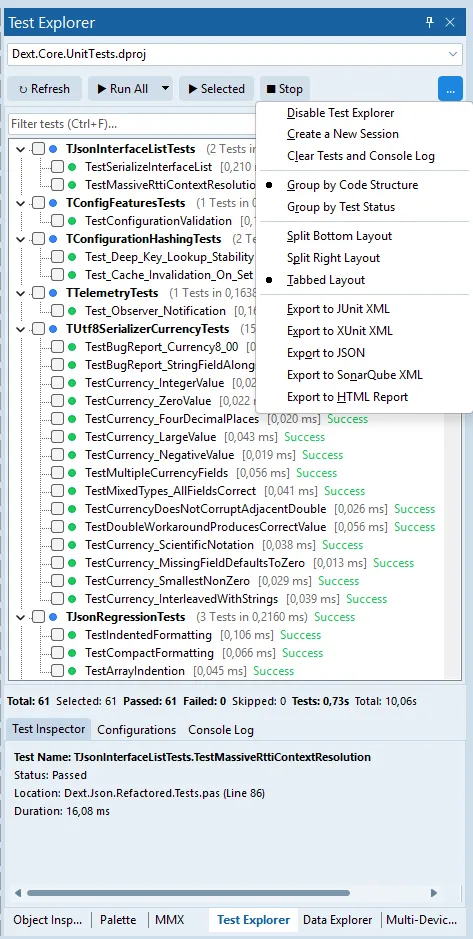Check the TJsonRegressionTests checkbox
473x939 pixels.
tap(38, 617)
